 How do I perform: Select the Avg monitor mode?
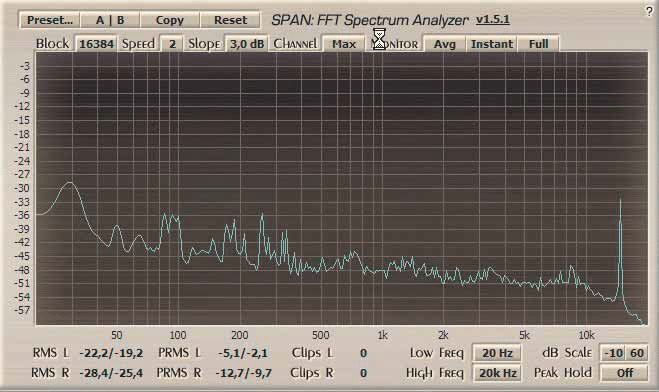pos(445,44)
